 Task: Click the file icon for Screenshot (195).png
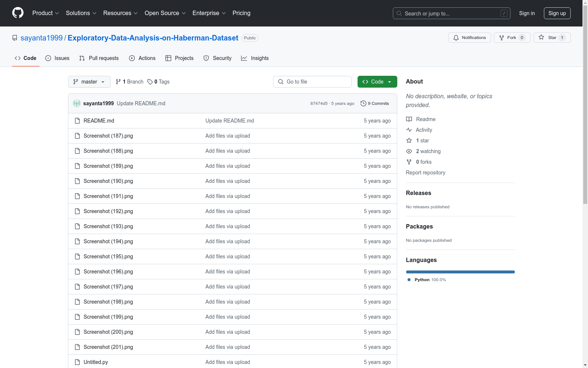77,256
